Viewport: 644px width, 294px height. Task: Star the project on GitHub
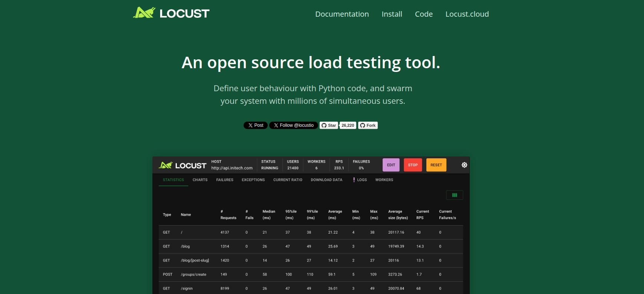pyautogui.click(x=328, y=125)
